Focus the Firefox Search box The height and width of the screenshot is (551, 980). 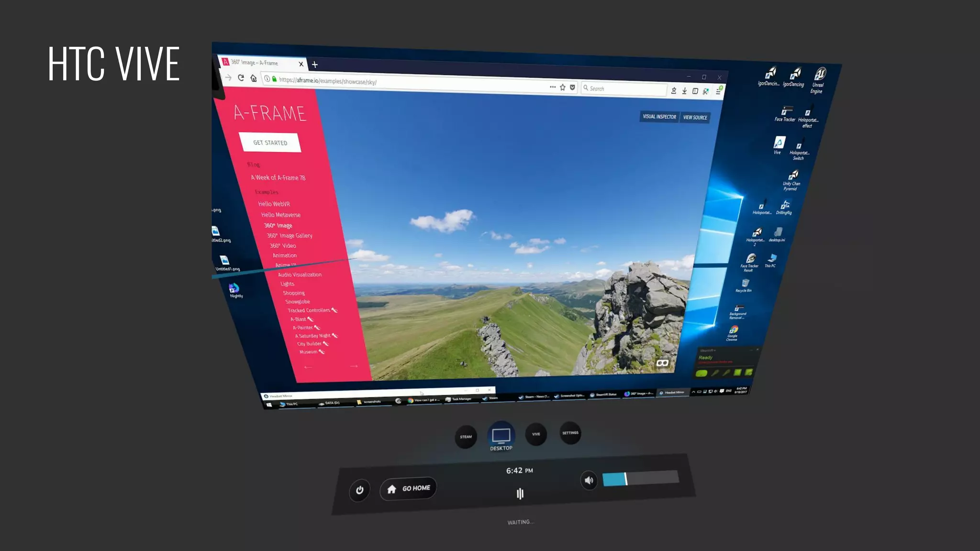pos(624,89)
